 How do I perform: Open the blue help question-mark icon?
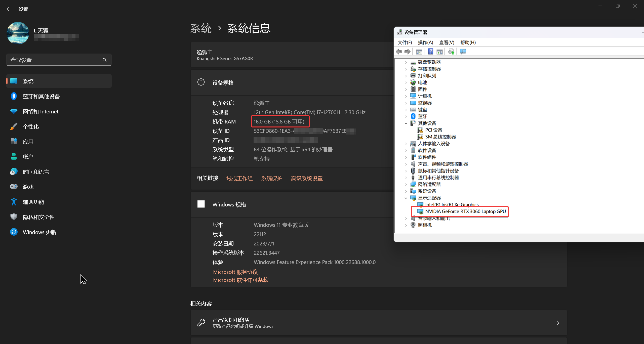431,52
